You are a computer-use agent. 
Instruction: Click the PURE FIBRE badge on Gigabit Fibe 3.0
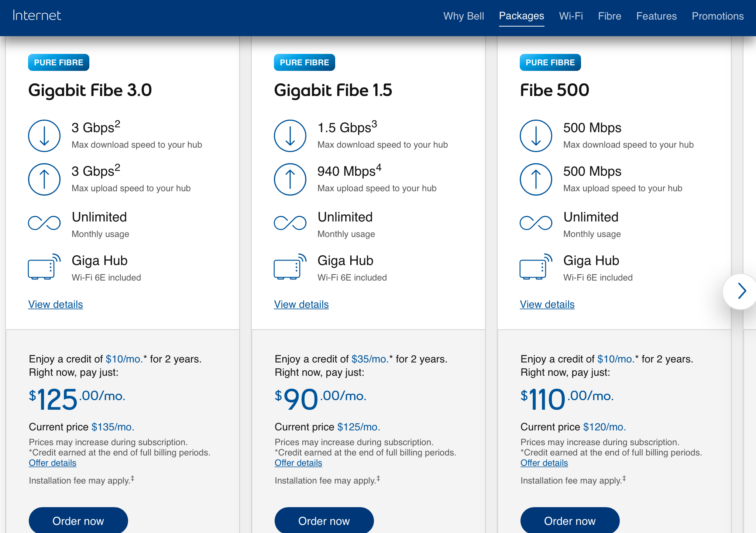[x=59, y=62]
